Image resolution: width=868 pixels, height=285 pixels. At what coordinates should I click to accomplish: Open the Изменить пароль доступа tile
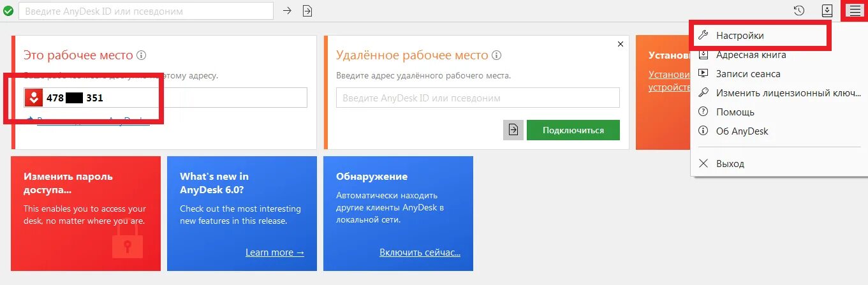(x=85, y=214)
